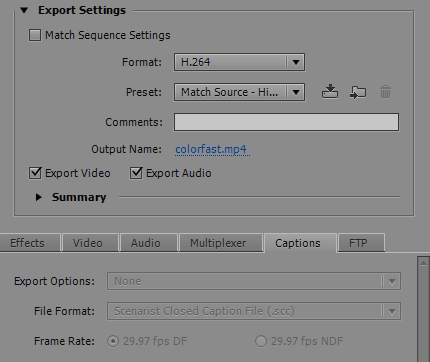The height and width of the screenshot is (362, 430).
Task: Open the Export Options dropdown
Action: (254, 281)
